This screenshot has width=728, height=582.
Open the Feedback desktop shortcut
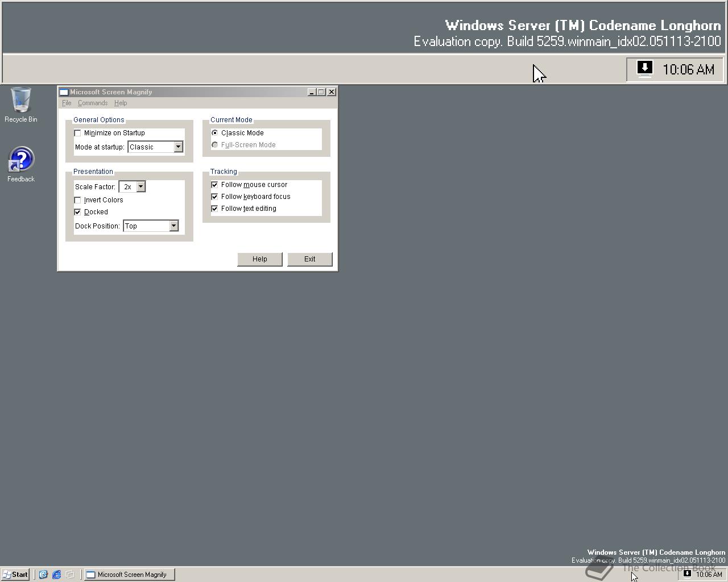[x=21, y=164]
